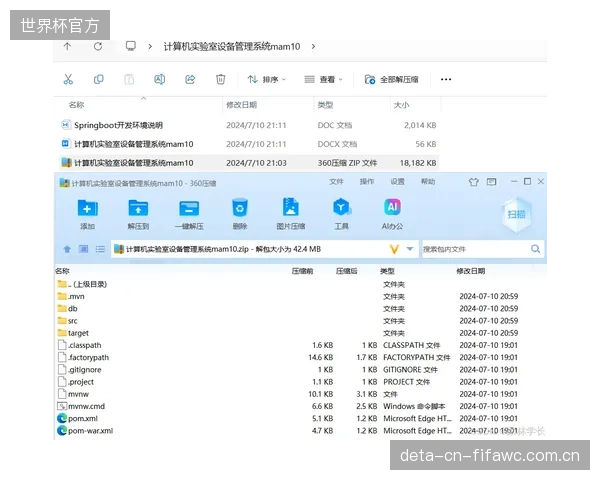The image size is (600, 480).
Task: Click the 一键解压 one-click extract icon
Action: tap(189, 214)
